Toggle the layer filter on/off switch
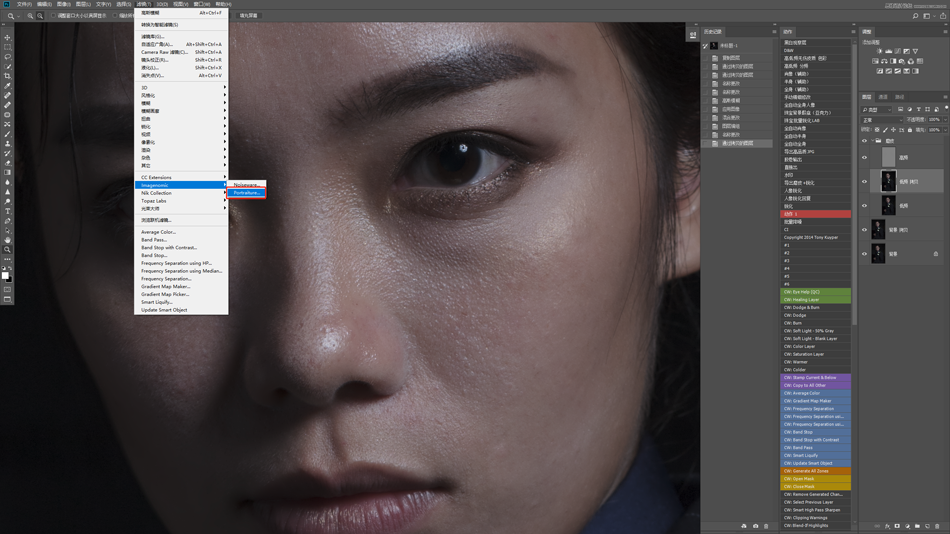The height and width of the screenshot is (534, 950). click(946, 109)
